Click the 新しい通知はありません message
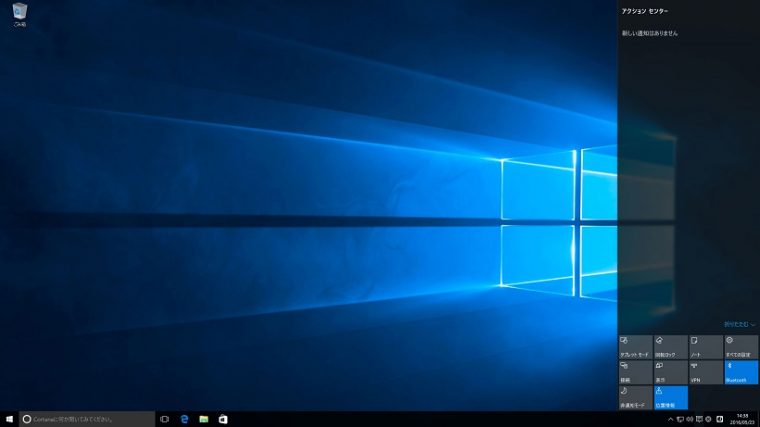Image resolution: width=760 pixels, height=427 pixels. [x=650, y=33]
